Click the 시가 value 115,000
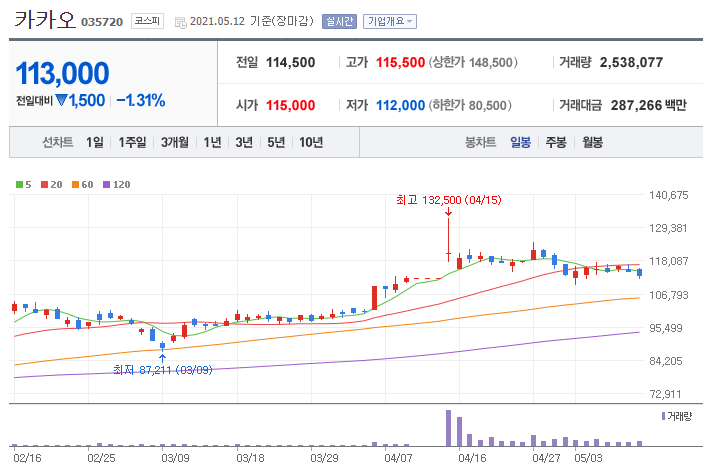The height and width of the screenshot is (473, 703). 291,105
